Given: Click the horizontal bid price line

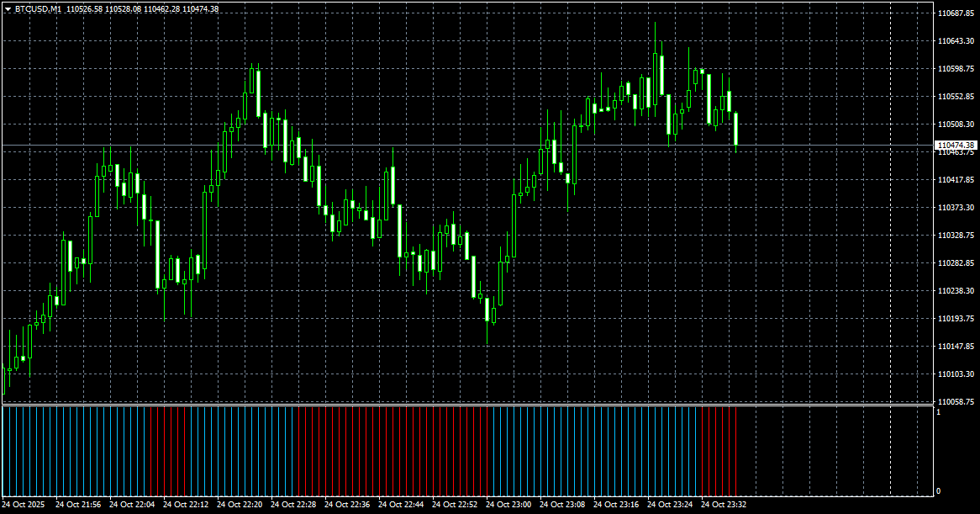Looking at the screenshot, I should (x=467, y=145).
